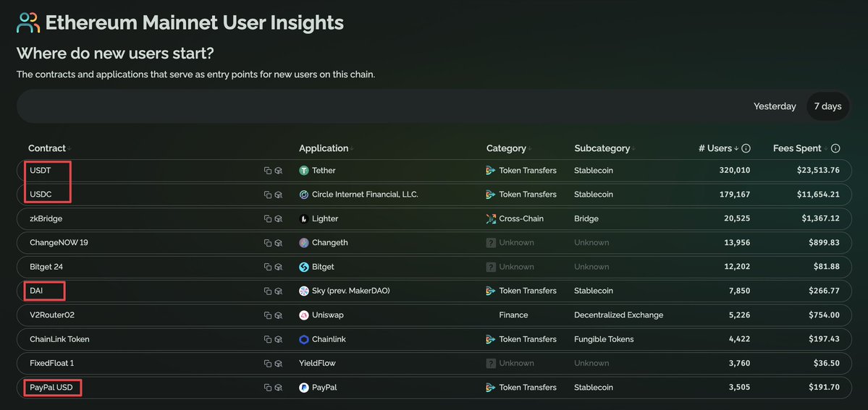Select the 7 days time range
868x410 pixels.
point(827,106)
